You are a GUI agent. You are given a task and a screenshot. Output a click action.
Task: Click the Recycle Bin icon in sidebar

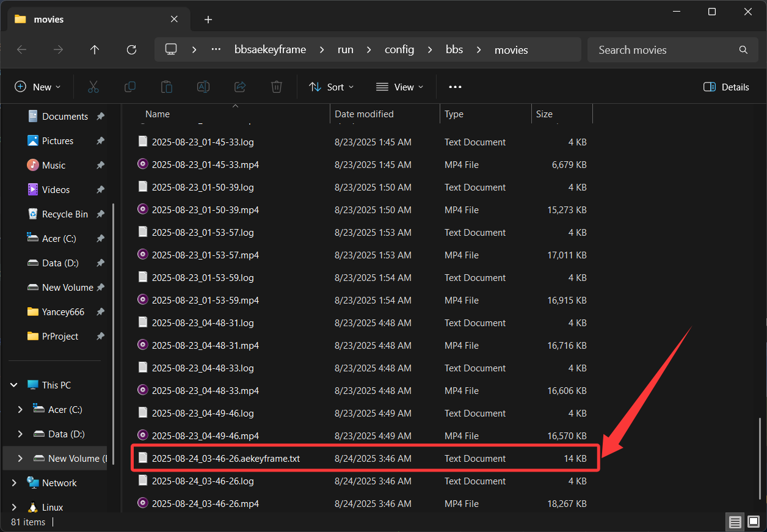[33, 214]
